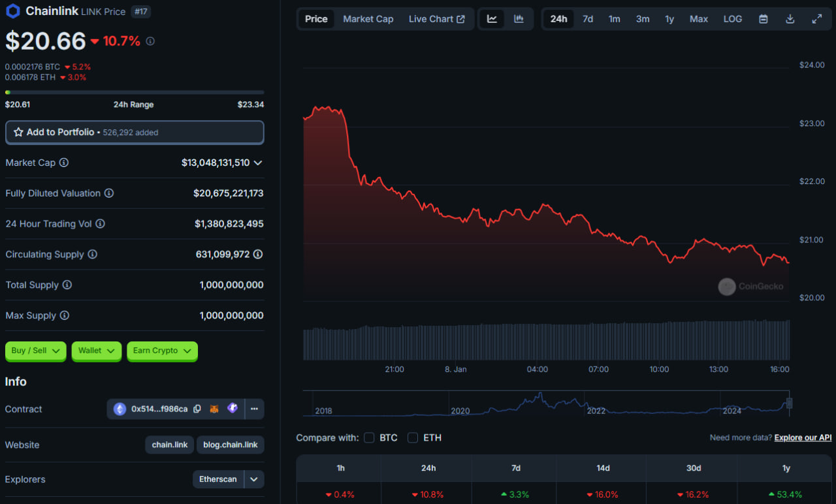Select the 3m time range
The height and width of the screenshot is (504, 836).
[x=643, y=19]
